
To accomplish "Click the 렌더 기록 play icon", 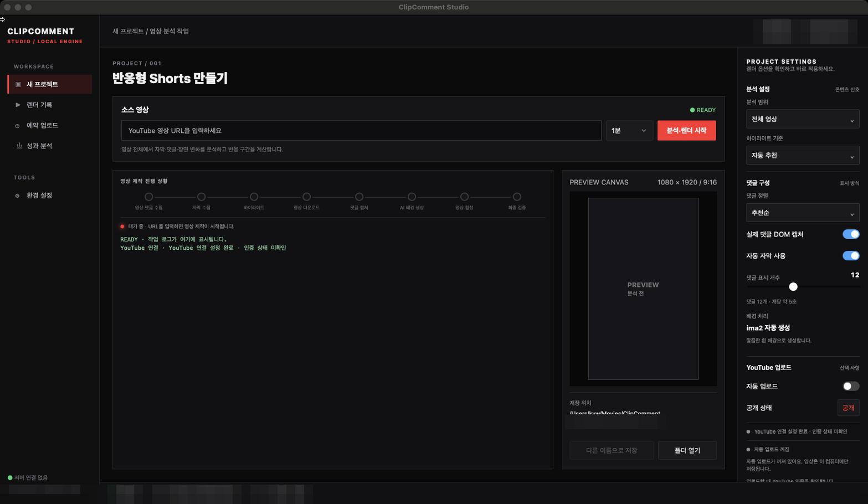I will click(x=18, y=105).
